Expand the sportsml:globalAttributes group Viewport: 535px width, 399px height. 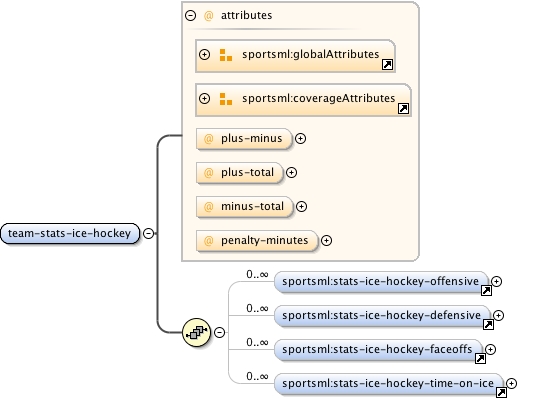coord(204,55)
